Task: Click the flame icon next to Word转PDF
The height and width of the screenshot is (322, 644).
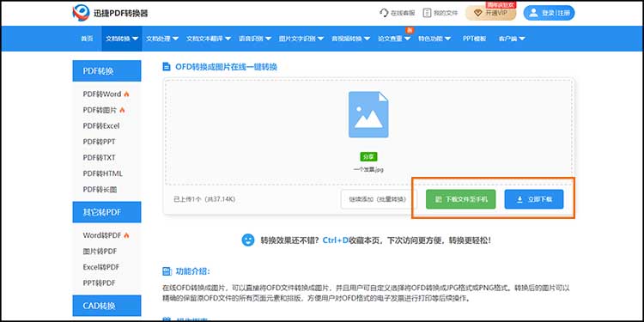Action: click(126, 235)
